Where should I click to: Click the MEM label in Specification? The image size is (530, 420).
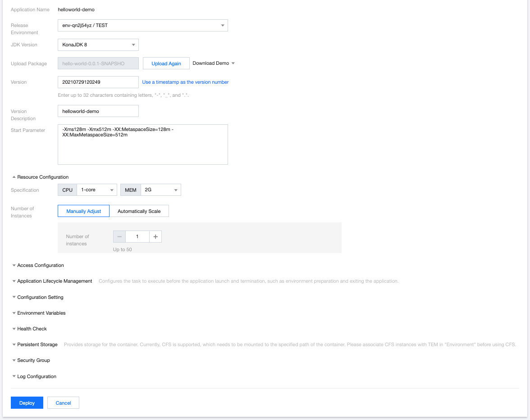point(131,190)
